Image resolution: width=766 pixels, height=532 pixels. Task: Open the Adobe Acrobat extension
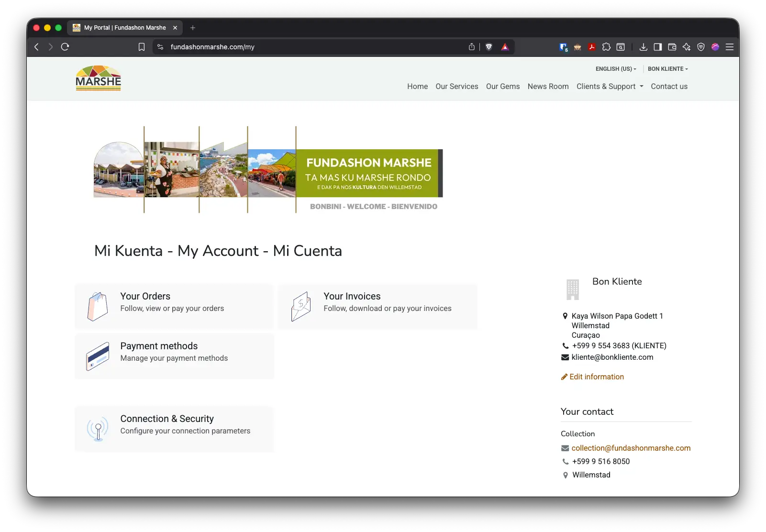tap(592, 47)
